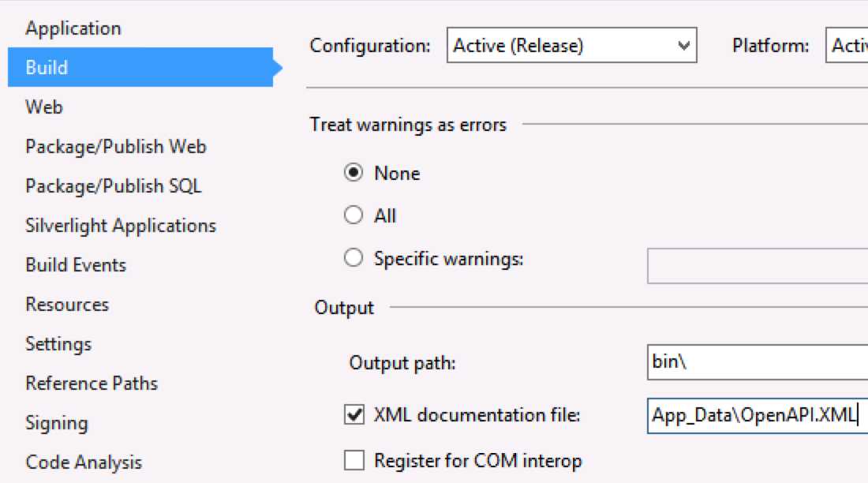Open Package/Publish Web settings

[x=116, y=147]
